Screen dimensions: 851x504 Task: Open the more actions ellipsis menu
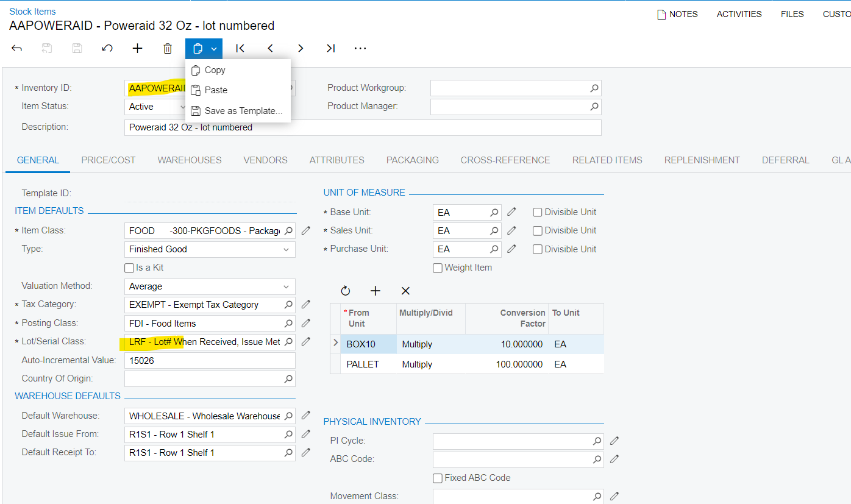(360, 48)
